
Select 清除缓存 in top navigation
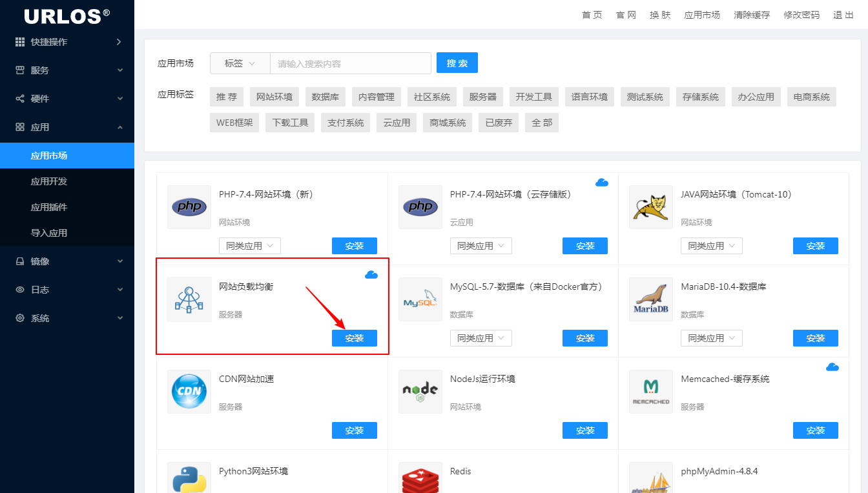point(752,15)
